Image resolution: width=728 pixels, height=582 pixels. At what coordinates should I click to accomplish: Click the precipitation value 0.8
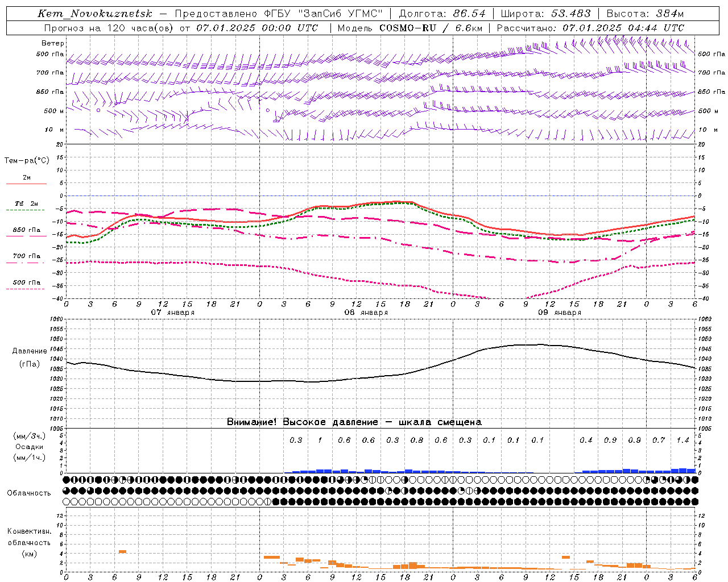417,440
